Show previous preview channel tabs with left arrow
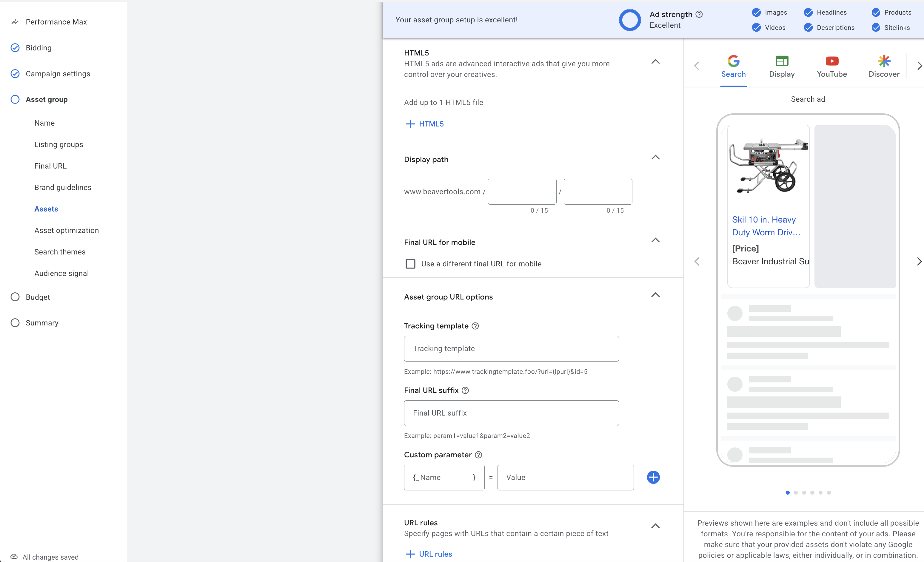 (x=697, y=66)
